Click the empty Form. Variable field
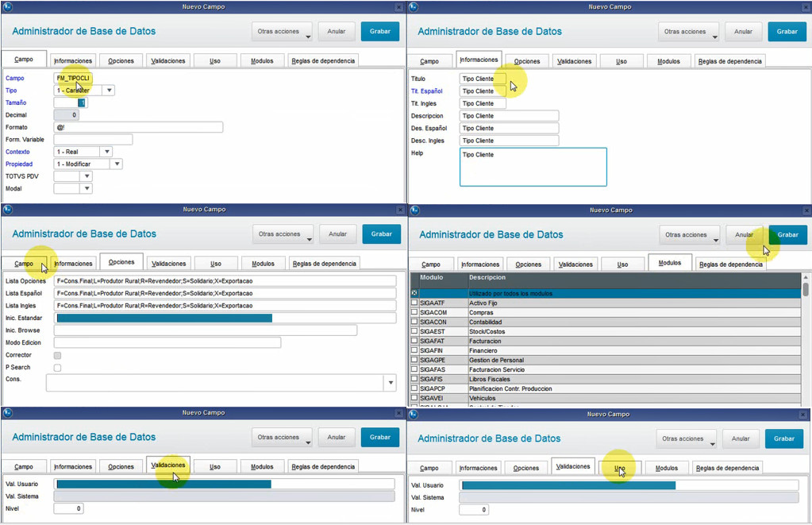 pos(93,140)
